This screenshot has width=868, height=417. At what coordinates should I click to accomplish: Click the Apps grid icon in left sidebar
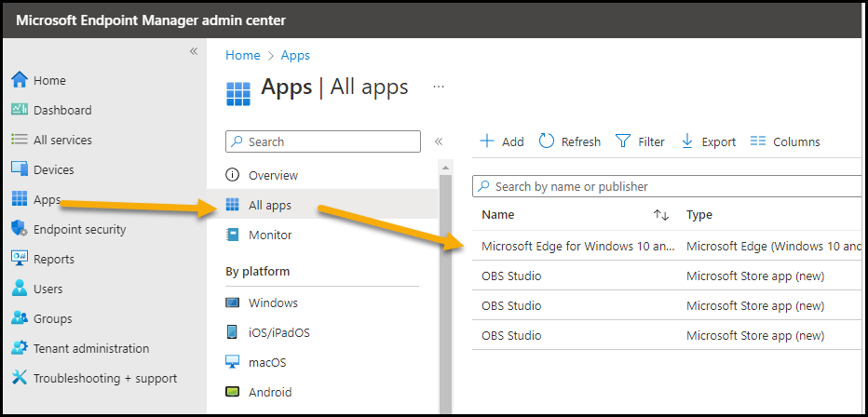coord(20,199)
